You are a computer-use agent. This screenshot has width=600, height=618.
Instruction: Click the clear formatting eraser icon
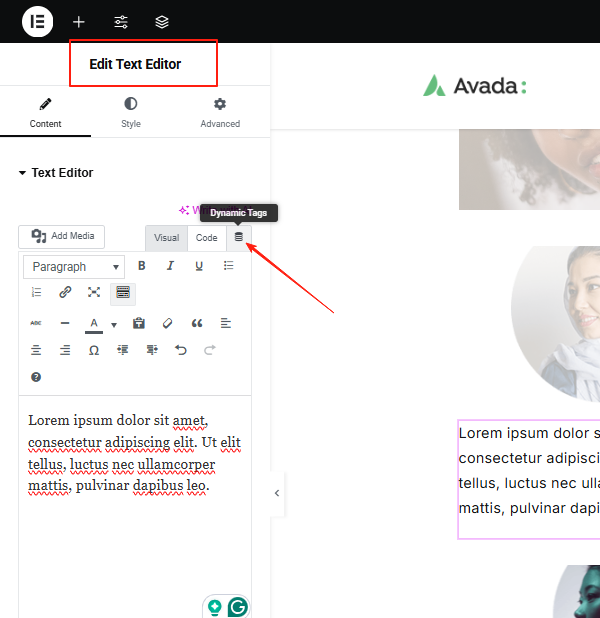(168, 323)
